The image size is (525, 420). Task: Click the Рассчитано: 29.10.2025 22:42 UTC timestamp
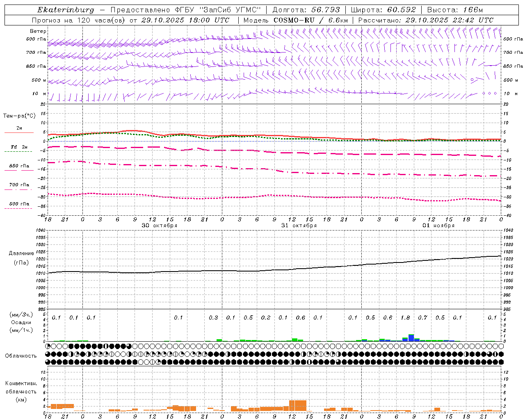pyautogui.click(x=426, y=20)
